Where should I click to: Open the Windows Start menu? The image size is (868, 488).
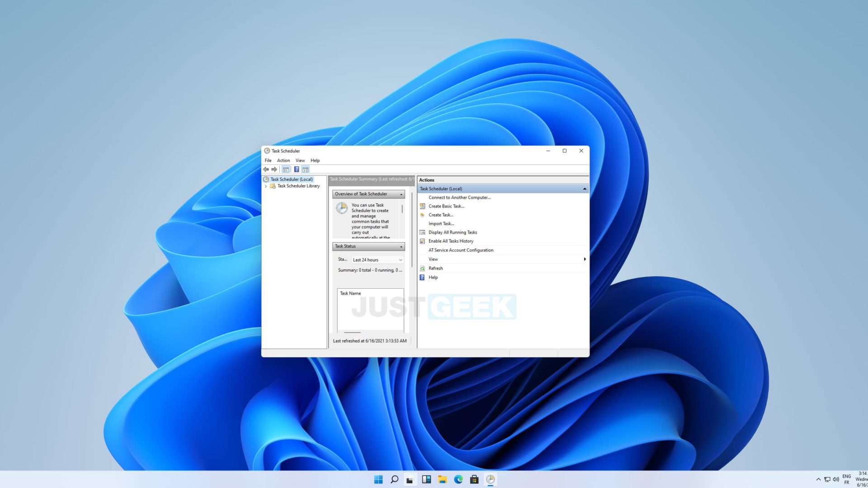[x=378, y=479]
